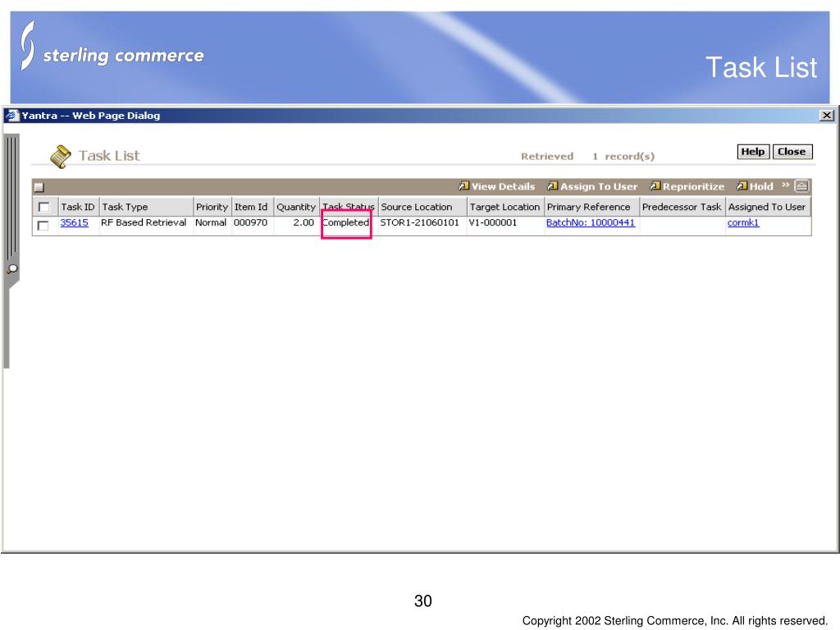The height and width of the screenshot is (630, 840).
Task: Click the Assigned To User column header
Action: click(768, 207)
